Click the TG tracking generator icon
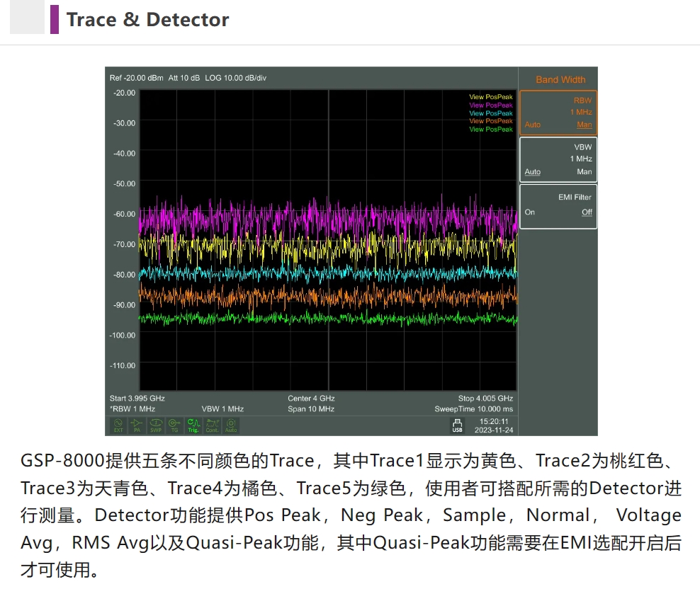700x589 pixels. click(174, 425)
